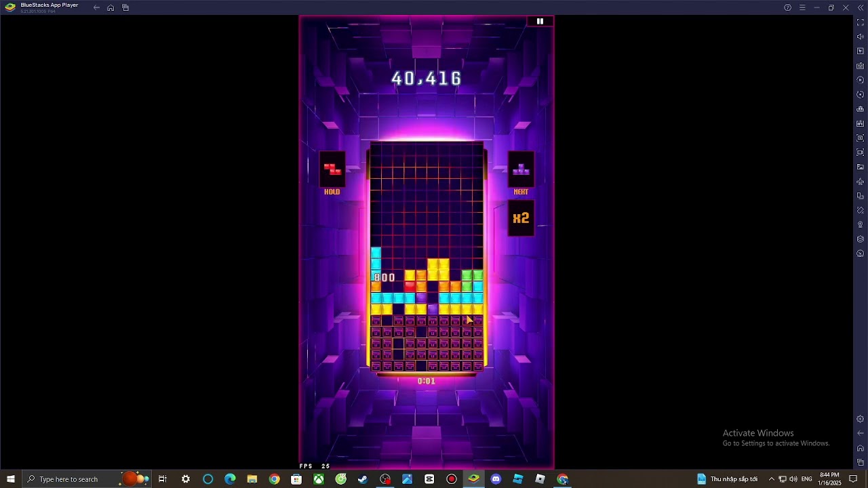Open Windows notification center
Screen dimensions: 868x488
click(854, 479)
